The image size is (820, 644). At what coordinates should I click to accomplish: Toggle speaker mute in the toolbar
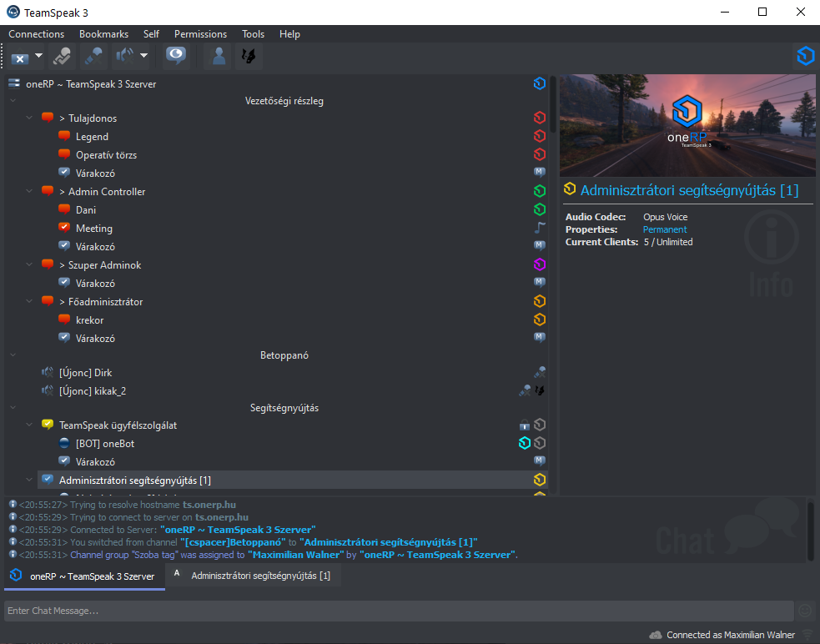click(125, 56)
